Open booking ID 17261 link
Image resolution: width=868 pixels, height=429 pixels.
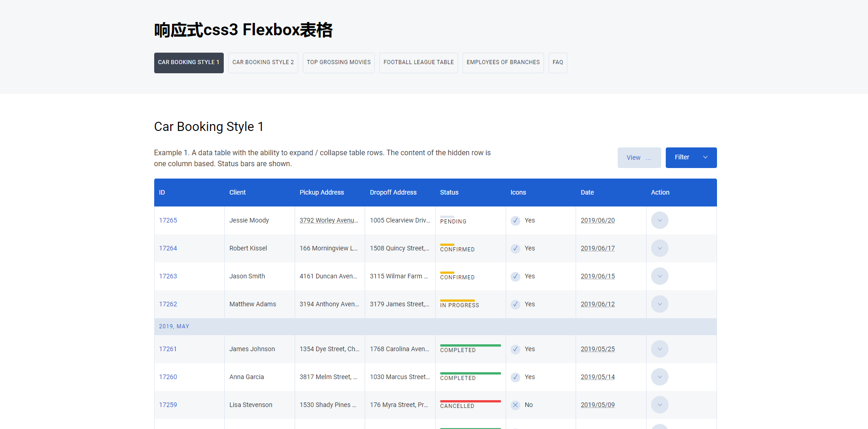pos(168,349)
